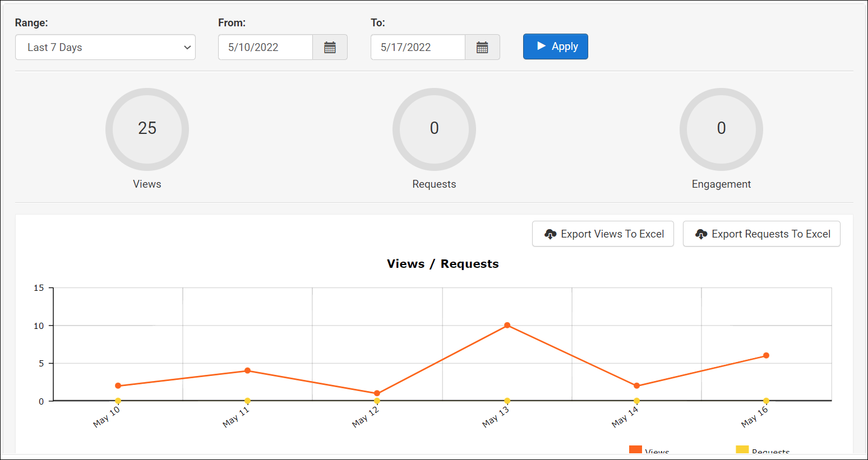The image size is (868, 460).
Task: Click the Requests counter circle
Action: click(434, 129)
